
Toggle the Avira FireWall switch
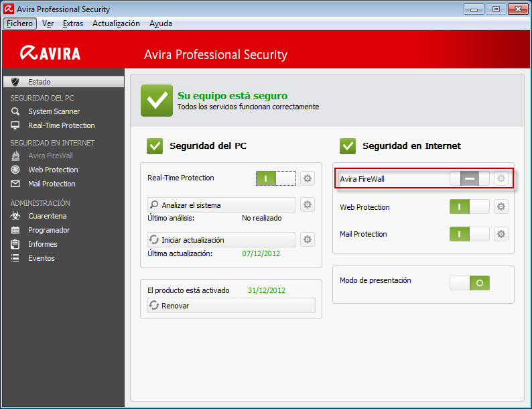470,178
